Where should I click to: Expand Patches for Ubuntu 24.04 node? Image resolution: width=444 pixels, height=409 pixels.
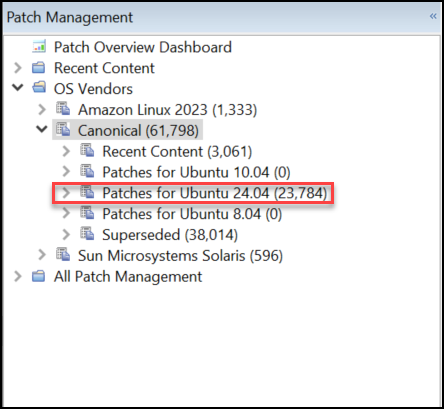66,193
